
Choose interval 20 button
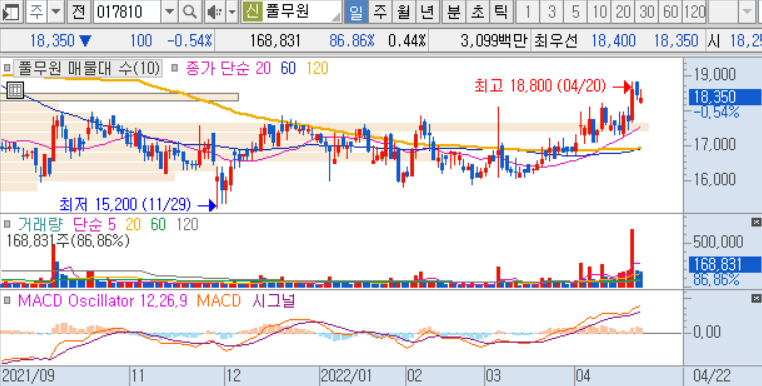click(623, 12)
